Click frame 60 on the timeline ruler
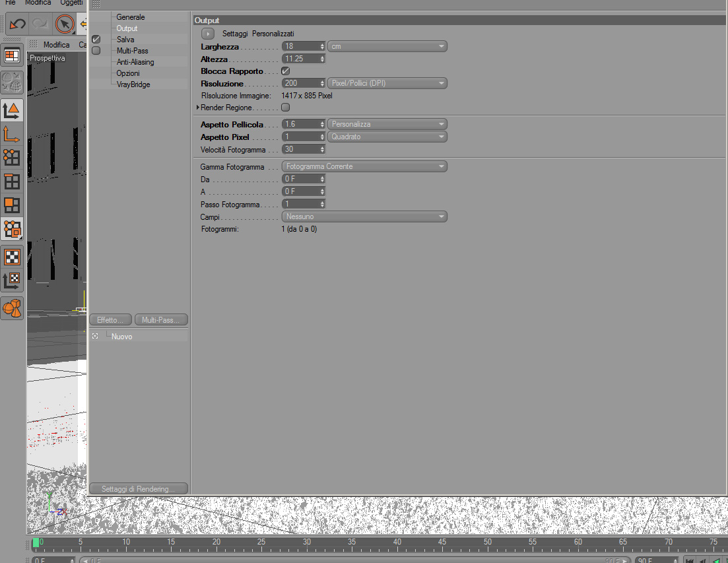 click(578, 542)
